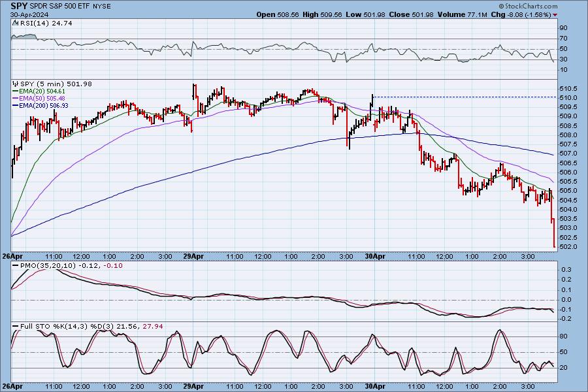Select the High 509.56 value
Image resolution: width=588 pixels, height=392 pixels.
coord(322,14)
